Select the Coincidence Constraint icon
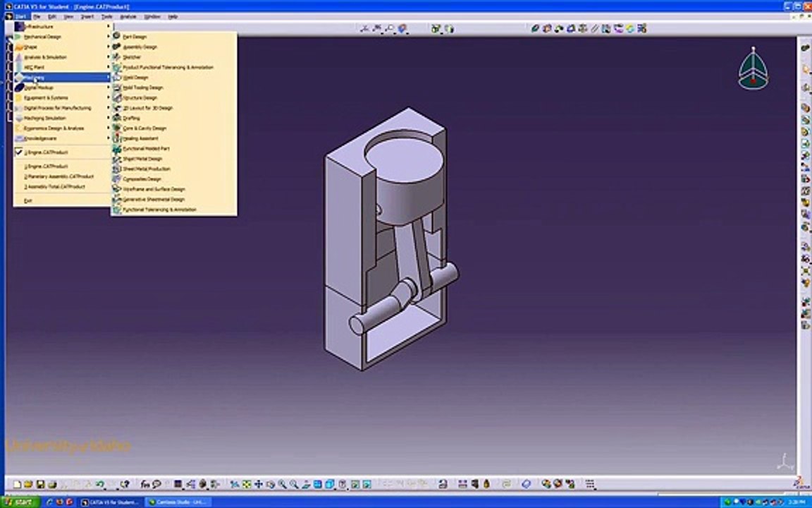This screenshot has width=812, height=508. 535,28
